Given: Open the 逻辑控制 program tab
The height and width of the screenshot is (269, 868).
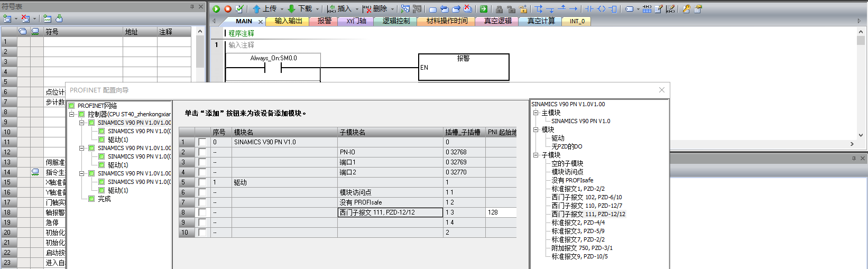Looking at the screenshot, I should (x=396, y=21).
